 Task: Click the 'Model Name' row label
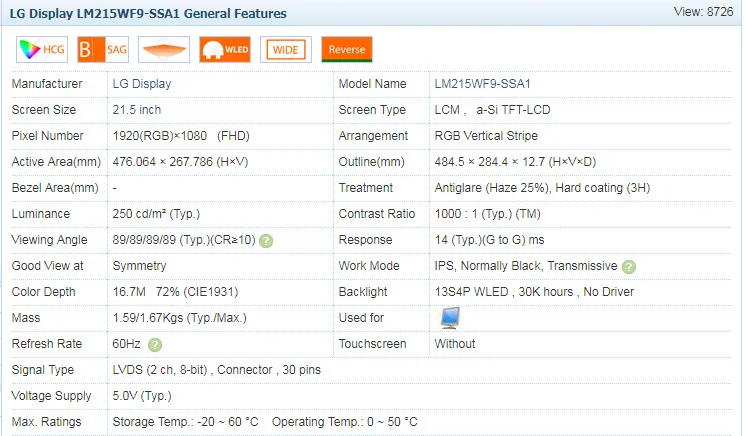pyautogui.click(x=372, y=84)
